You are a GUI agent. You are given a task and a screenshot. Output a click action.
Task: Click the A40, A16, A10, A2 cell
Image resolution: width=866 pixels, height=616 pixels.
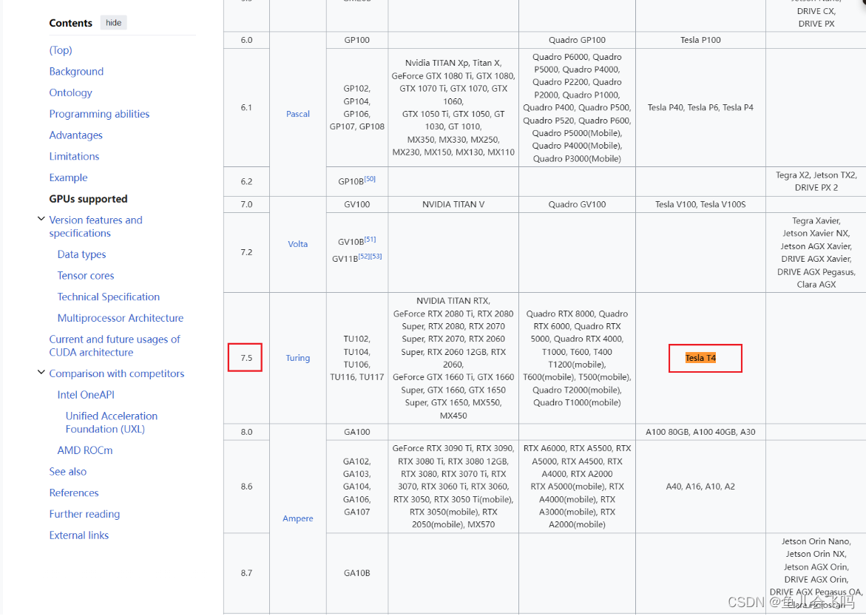tap(700, 487)
